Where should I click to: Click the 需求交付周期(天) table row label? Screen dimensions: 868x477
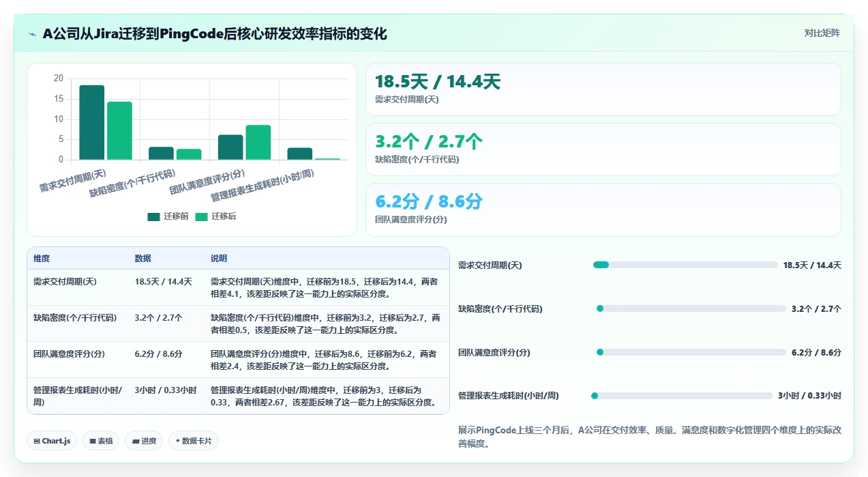tap(65, 281)
